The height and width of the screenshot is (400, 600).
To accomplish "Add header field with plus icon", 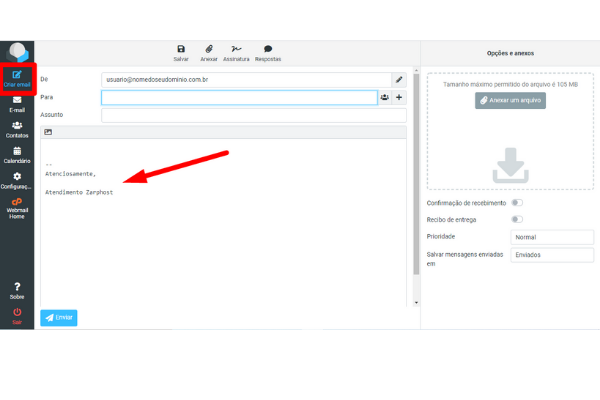I will (399, 97).
